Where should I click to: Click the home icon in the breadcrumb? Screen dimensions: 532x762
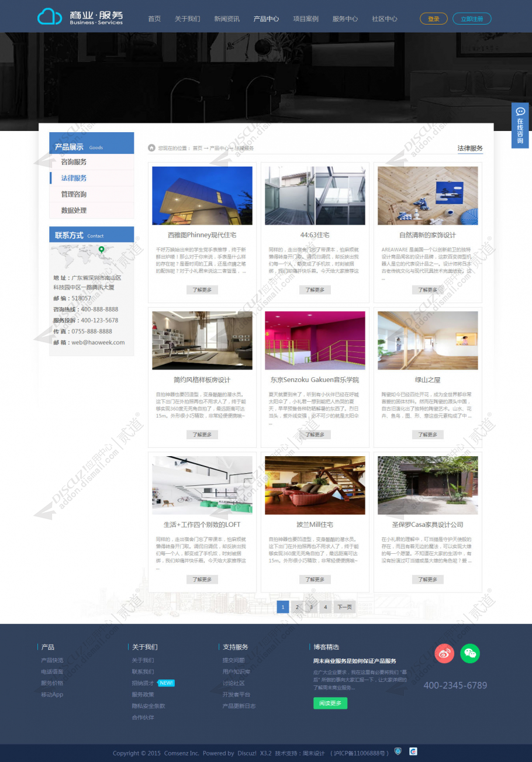point(151,148)
